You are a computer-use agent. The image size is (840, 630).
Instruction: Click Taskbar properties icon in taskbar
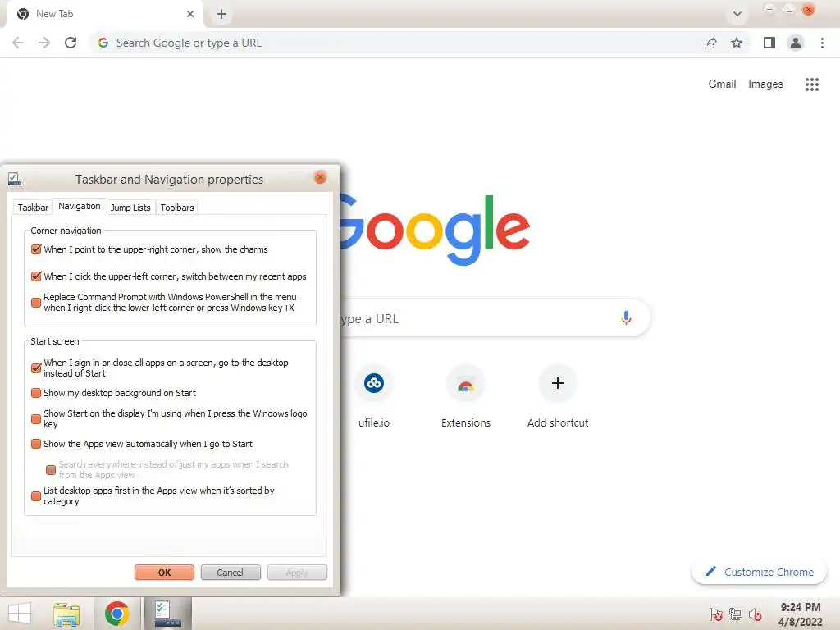click(x=167, y=614)
